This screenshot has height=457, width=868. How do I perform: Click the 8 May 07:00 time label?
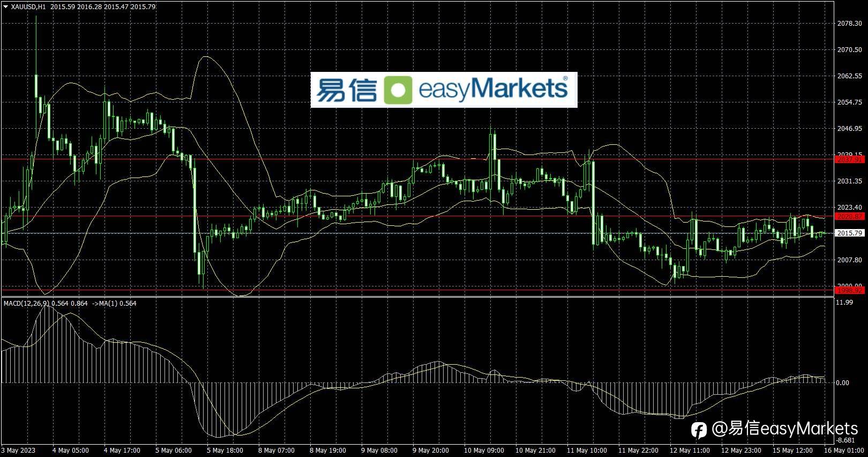click(x=276, y=451)
